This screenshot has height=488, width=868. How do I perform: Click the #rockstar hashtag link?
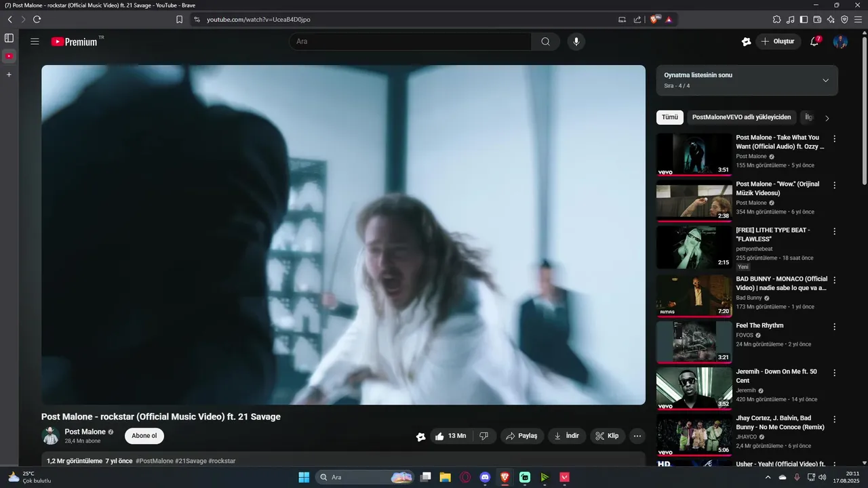coord(222,461)
